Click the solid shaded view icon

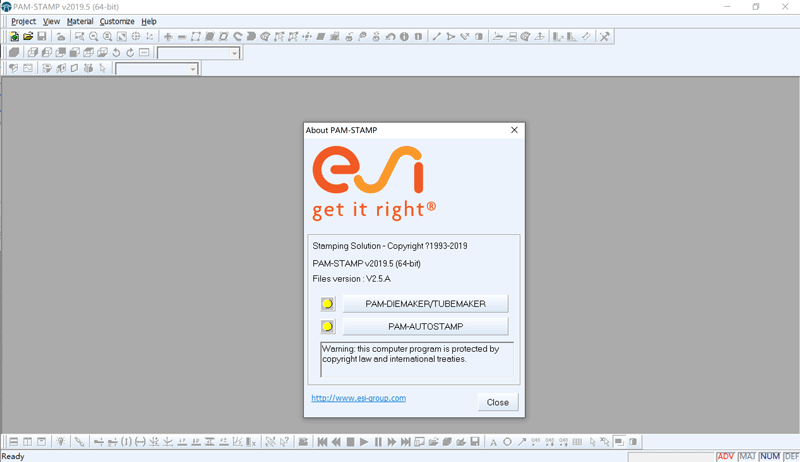tap(14, 53)
